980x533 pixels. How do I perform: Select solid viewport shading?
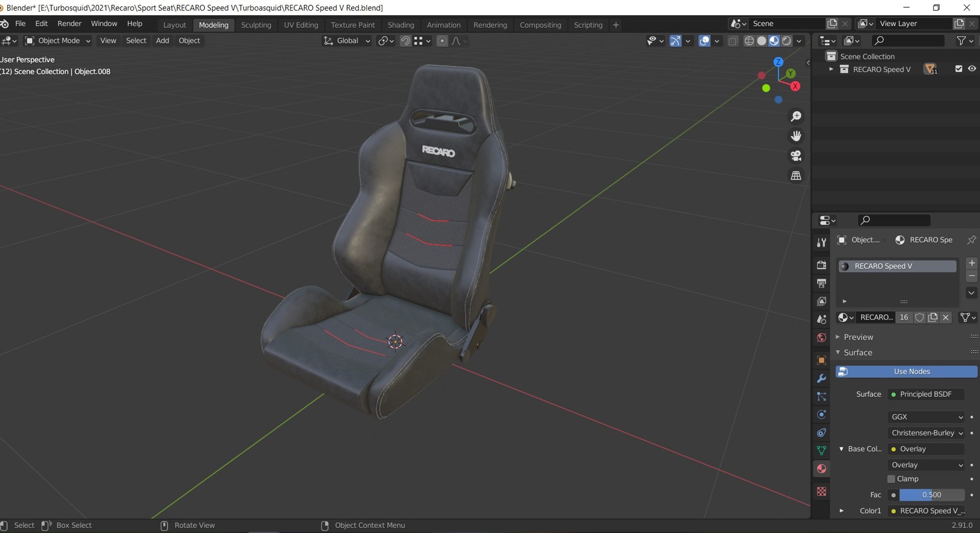click(x=762, y=41)
